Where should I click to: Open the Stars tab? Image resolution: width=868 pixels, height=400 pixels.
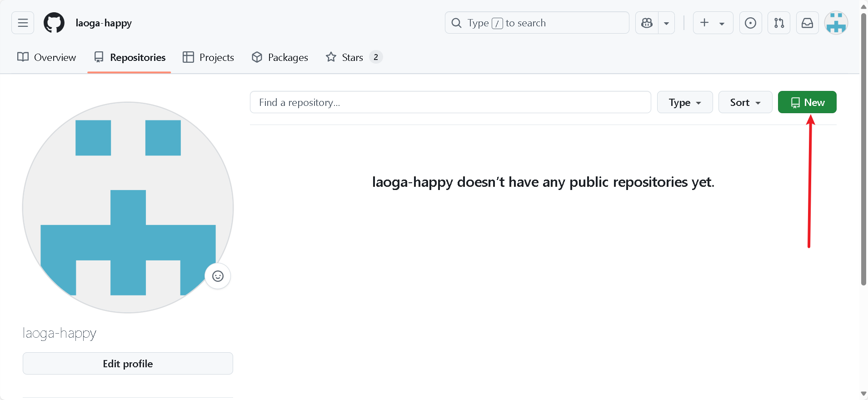[354, 57]
